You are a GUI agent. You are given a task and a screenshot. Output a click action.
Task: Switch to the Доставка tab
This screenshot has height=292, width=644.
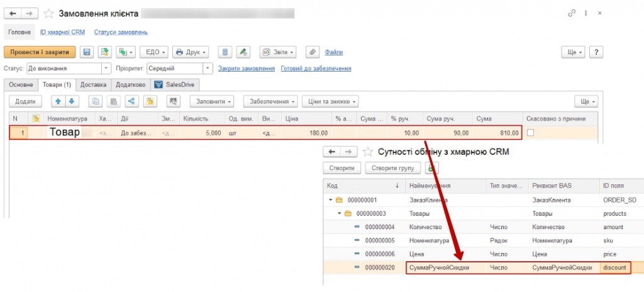pyautogui.click(x=93, y=84)
